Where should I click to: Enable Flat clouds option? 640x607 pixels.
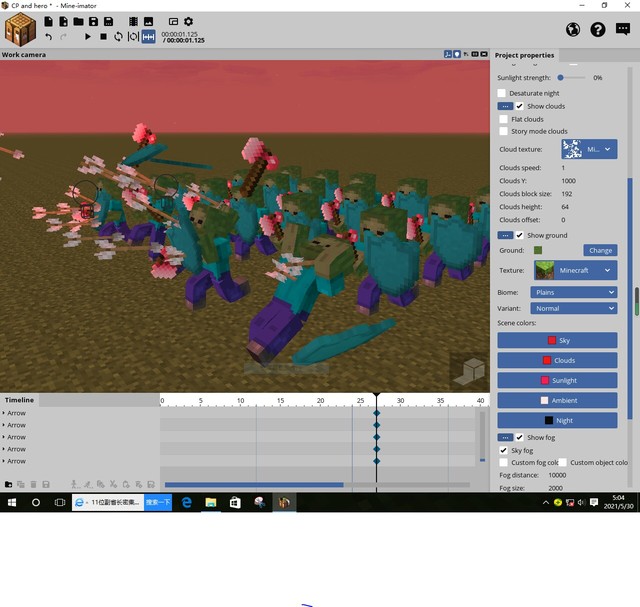tap(504, 119)
